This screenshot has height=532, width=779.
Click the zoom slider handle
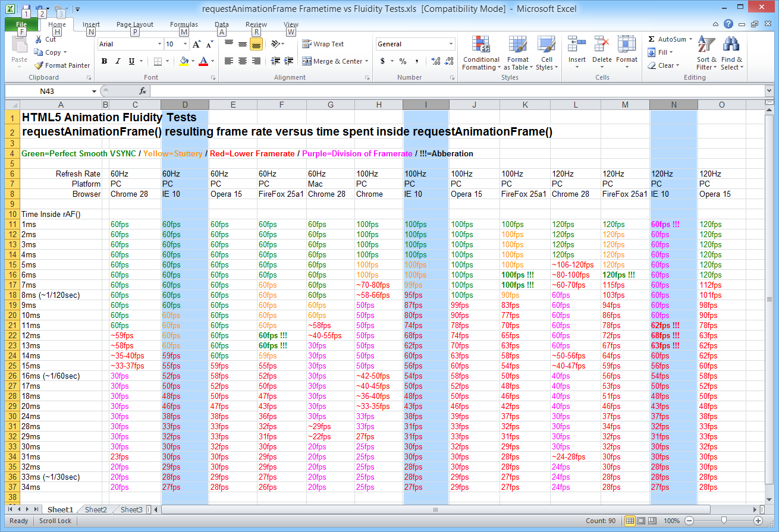[724, 521]
